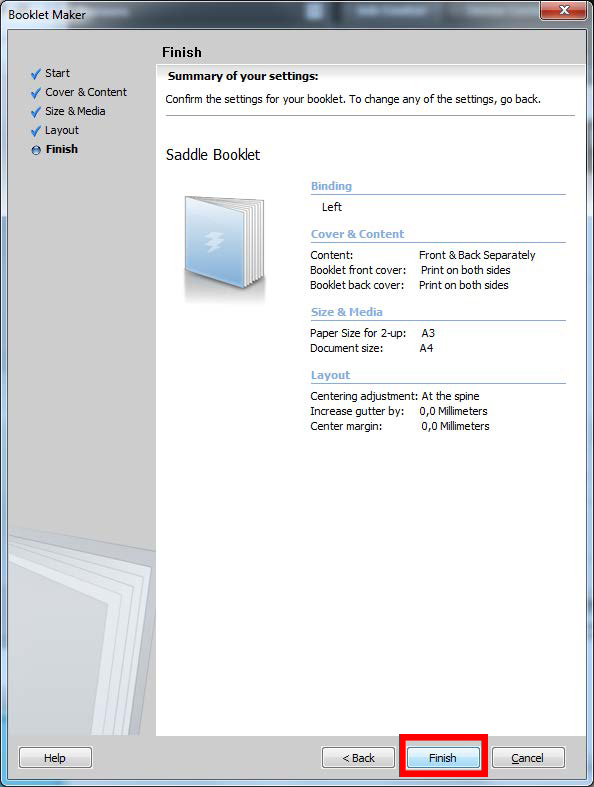Go back with the < Back button
The image size is (594, 787).
(358, 757)
